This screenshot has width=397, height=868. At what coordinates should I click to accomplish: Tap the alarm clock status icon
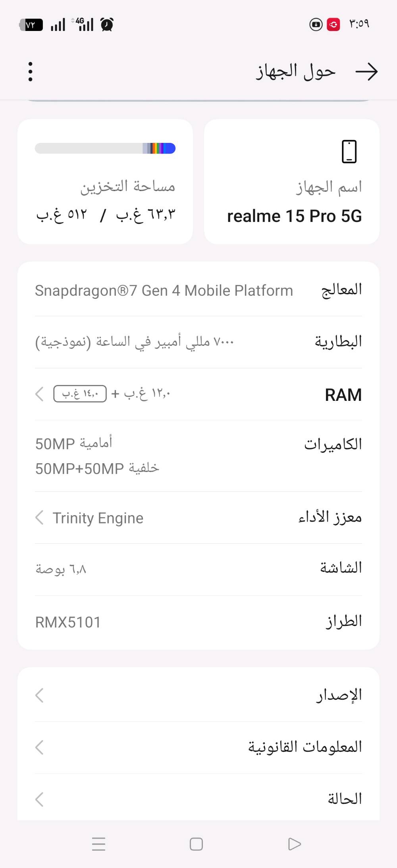pyautogui.click(x=107, y=25)
